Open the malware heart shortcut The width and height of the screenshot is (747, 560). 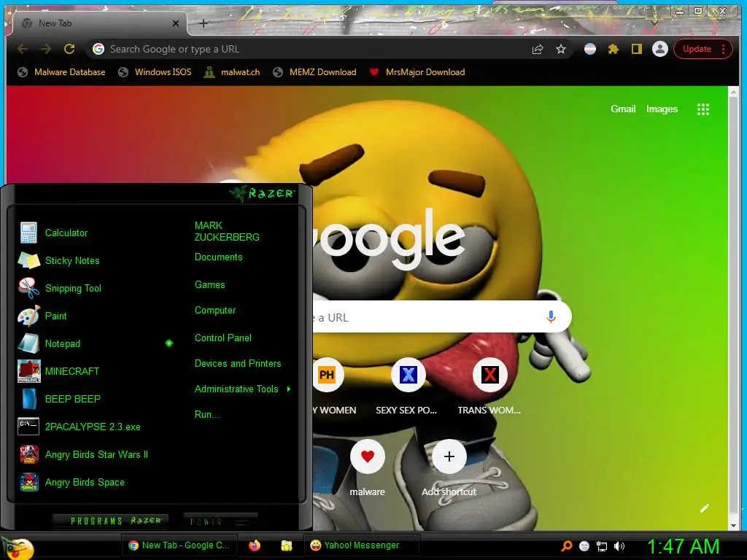click(x=368, y=456)
